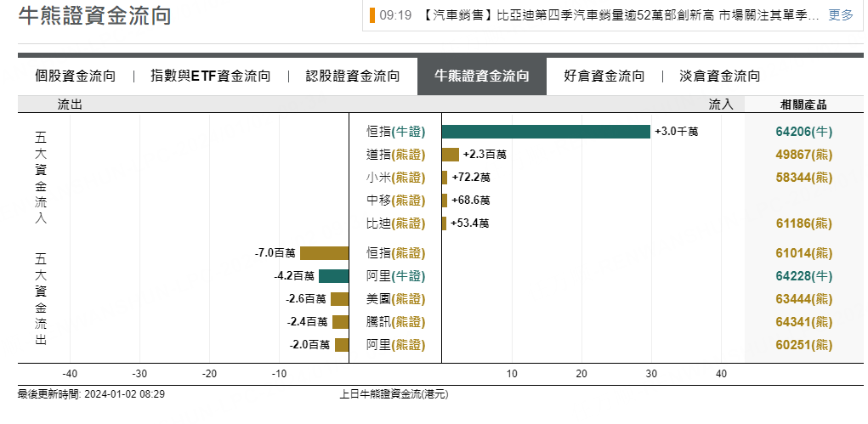Click the 流入 column header

[721, 105]
